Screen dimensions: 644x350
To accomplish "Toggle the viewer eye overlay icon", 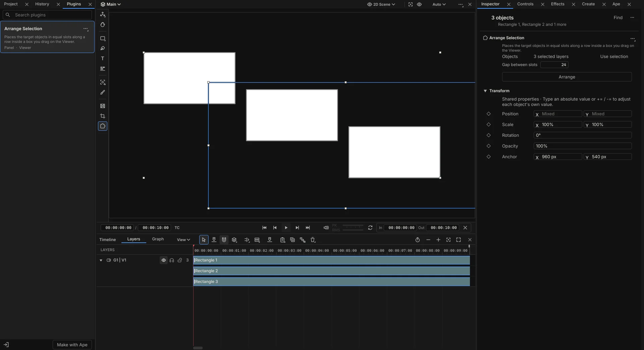I will [x=419, y=4].
